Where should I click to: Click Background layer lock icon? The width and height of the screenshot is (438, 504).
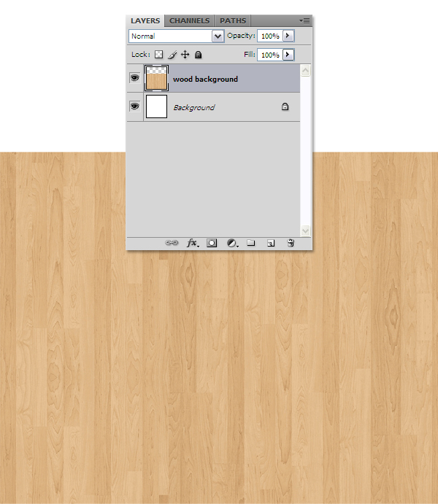[285, 106]
